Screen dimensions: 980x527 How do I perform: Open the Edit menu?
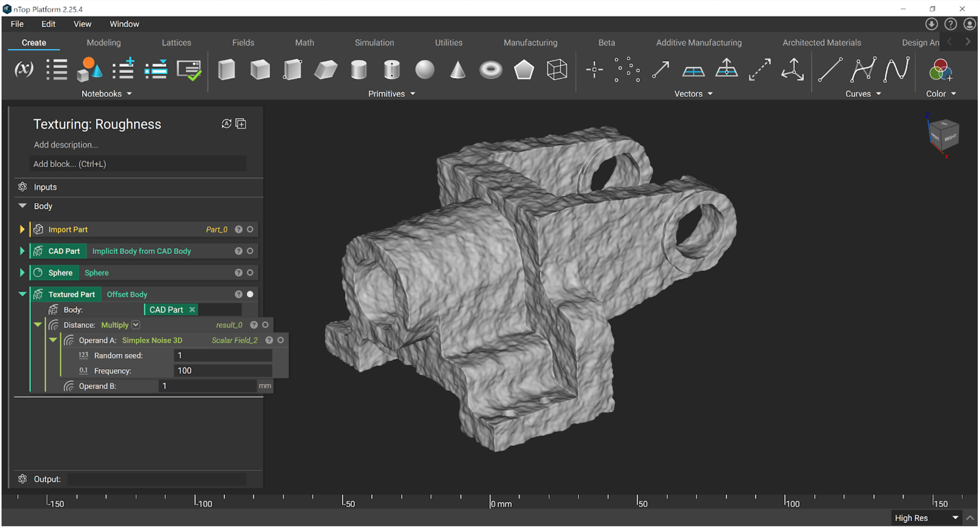pos(48,24)
